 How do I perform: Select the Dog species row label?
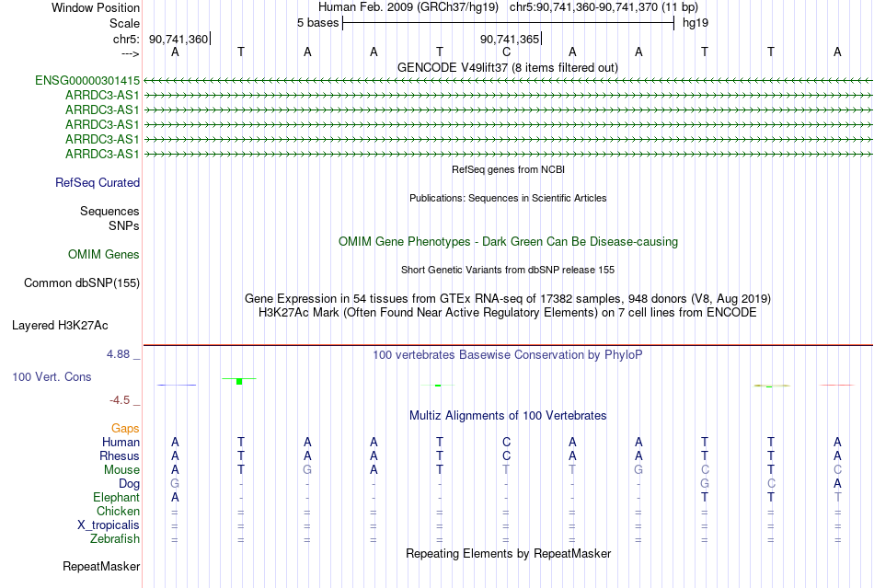click(130, 484)
